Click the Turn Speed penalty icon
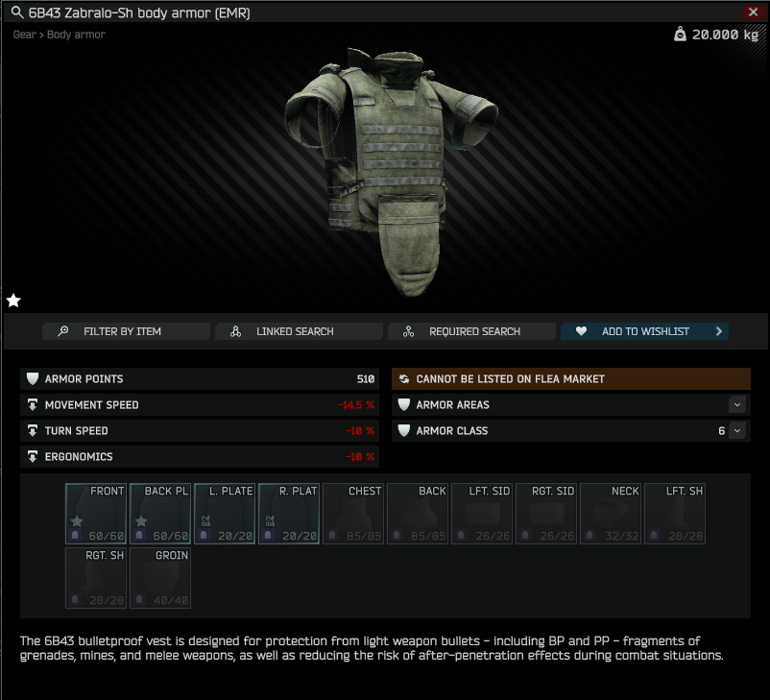Screen dimensions: 770x700 click(x=33, y=431)
